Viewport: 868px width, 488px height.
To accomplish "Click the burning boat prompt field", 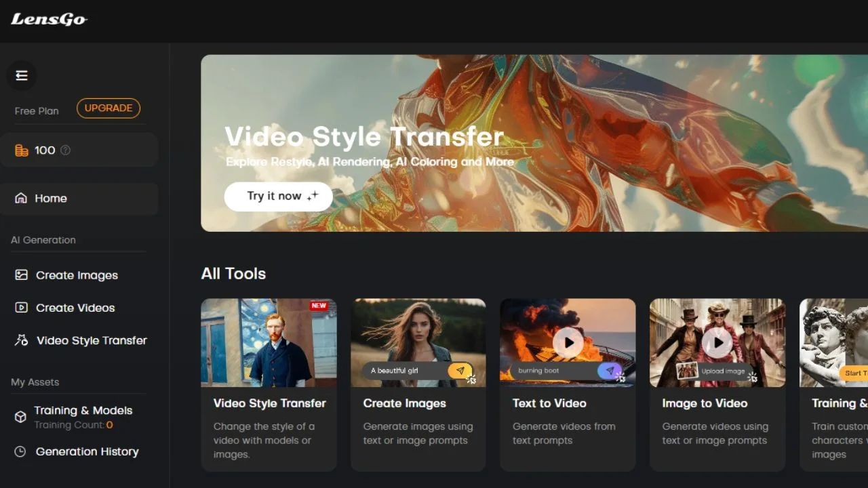I will click(x=549, y=371).
